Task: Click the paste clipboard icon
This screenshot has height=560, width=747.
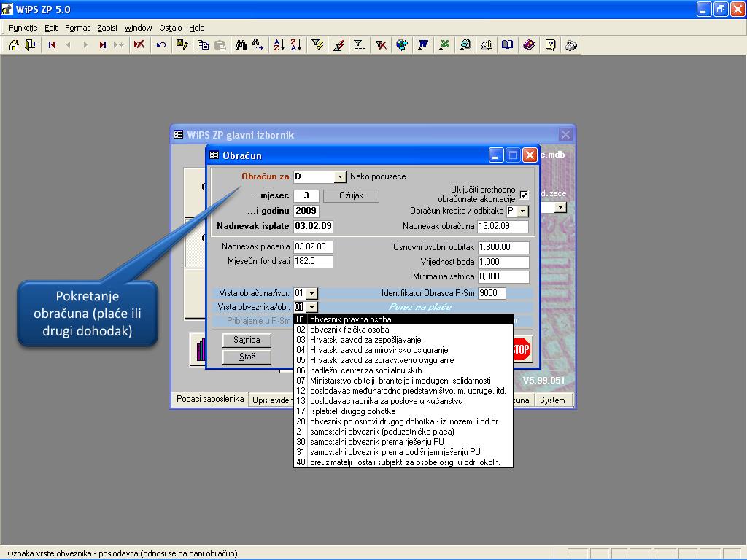Action: point(220,45)
